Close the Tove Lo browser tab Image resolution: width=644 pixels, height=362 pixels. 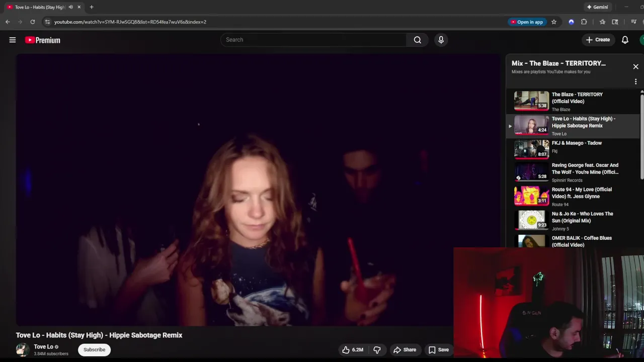[79, 7]
